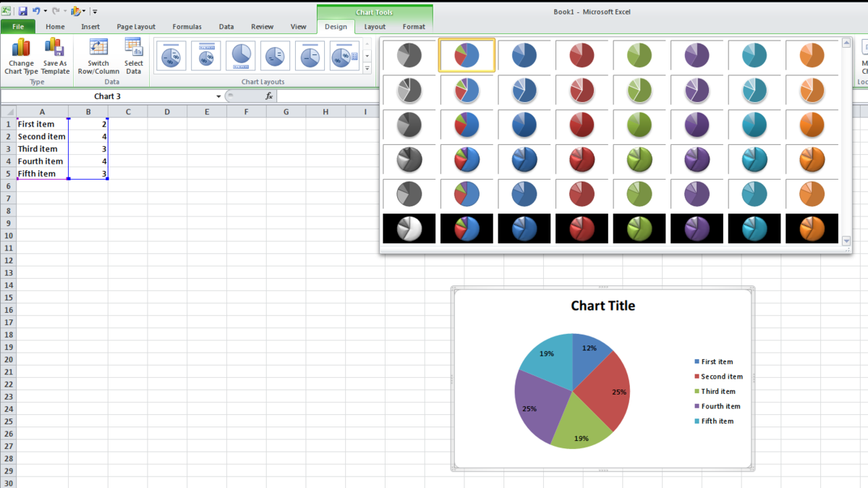The height and width of the screenshot is (488, 868).
Task: Click the insert function fx icon
Action: pyautogui.click(x=268, y=96)
